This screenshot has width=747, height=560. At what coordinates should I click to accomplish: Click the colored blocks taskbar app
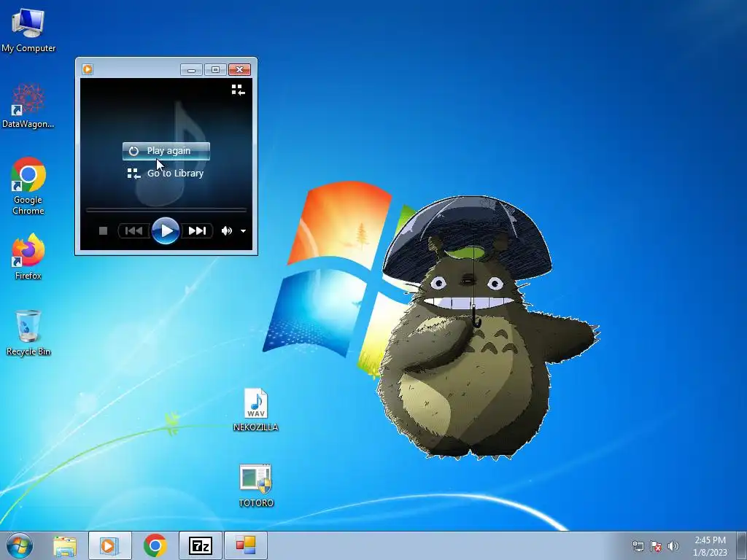click(x=246, y=545)
